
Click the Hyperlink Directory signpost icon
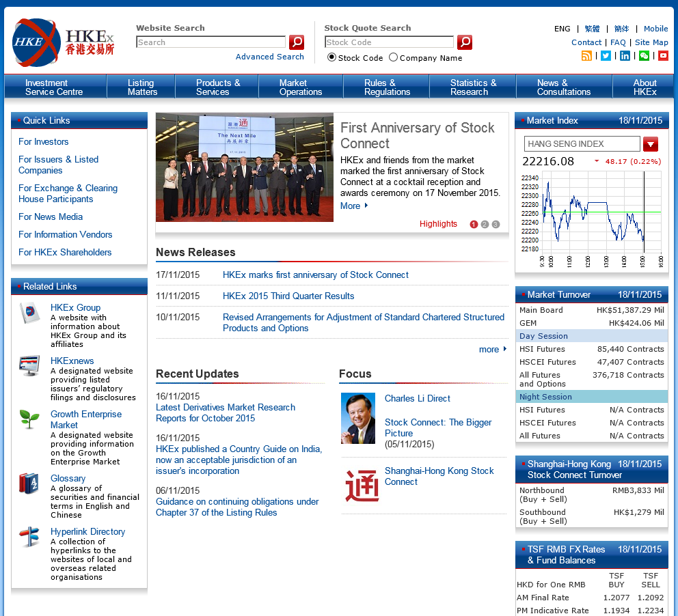[x=29, y=537]
